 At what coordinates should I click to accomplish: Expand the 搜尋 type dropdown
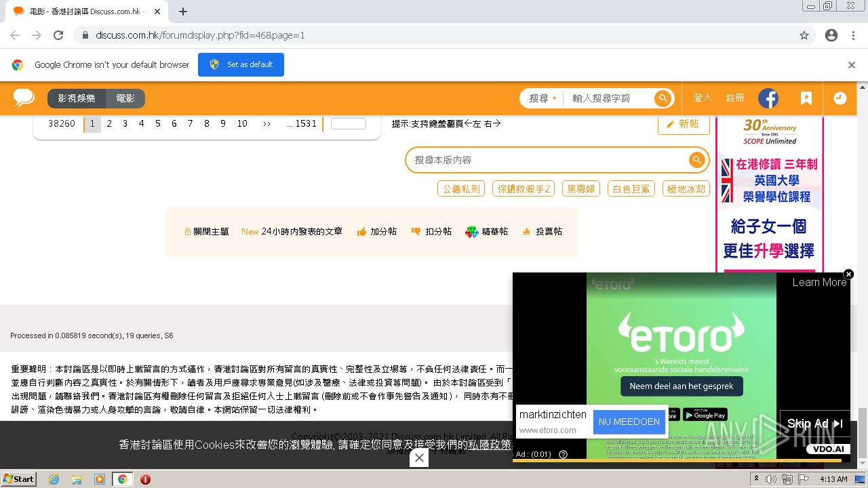click(x=542, y=98)
